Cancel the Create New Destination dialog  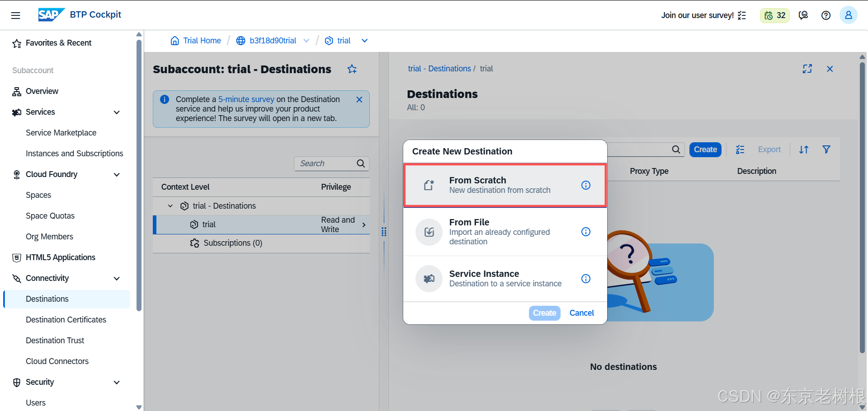581,313
